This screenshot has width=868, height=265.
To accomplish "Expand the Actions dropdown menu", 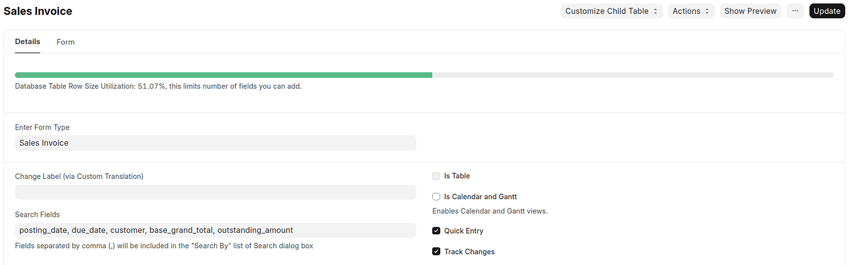I will click(691, 11).
